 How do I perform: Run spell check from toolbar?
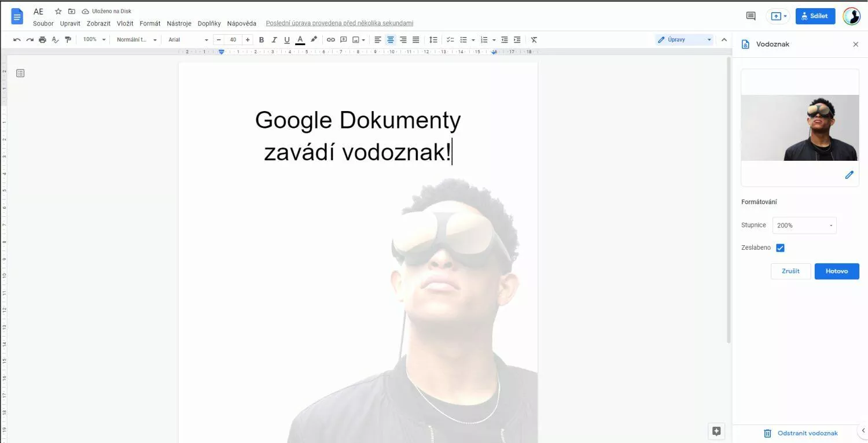[55, 40]
